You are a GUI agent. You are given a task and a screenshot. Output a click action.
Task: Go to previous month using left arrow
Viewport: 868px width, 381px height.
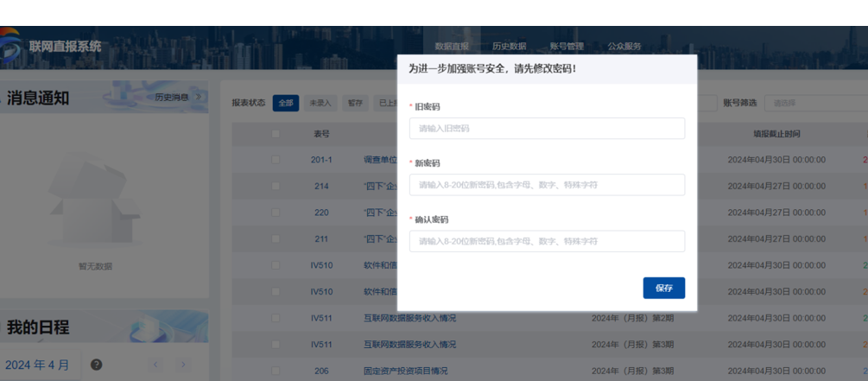(x=156, y=365)
